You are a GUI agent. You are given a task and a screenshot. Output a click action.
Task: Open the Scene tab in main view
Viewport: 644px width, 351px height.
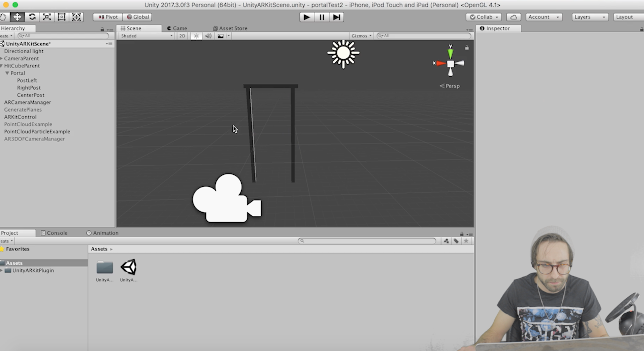134,28
